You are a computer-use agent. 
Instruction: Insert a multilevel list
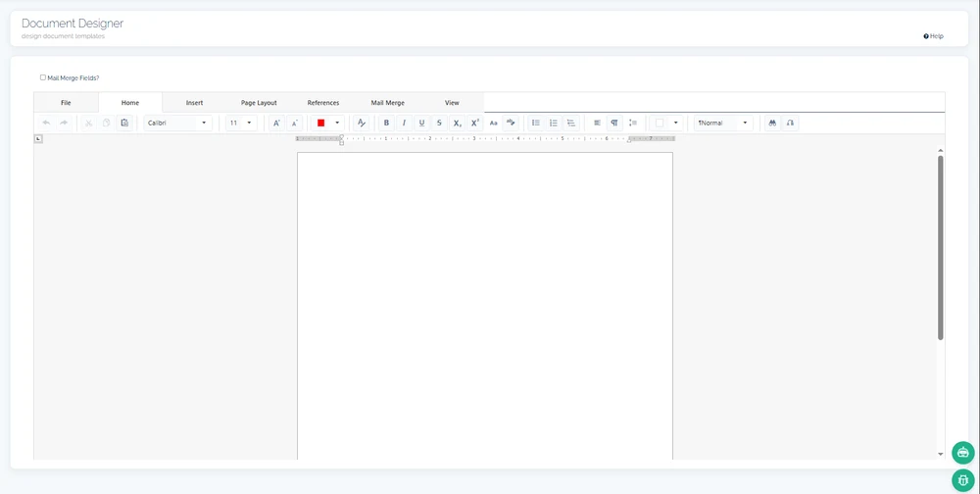pos(571,123)
